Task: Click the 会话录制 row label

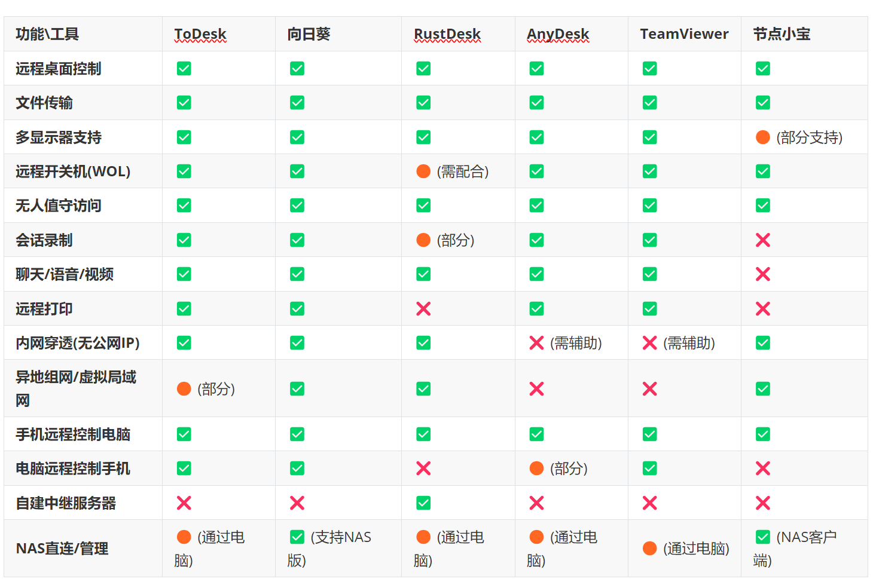Action: [x=44, y=240]
